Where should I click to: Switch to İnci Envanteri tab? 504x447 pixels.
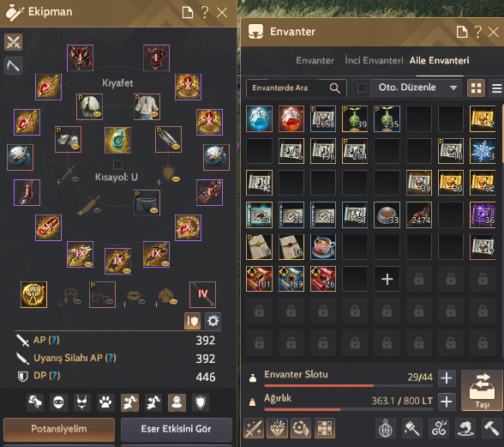[374, 61]
